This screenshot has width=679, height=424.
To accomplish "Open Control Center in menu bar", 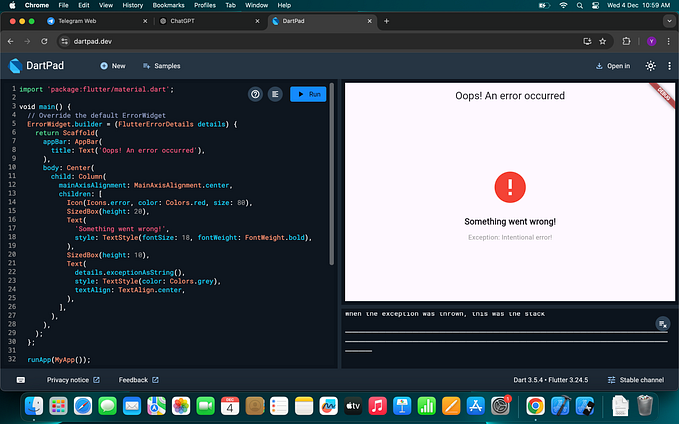I will pyautogui.click(x=595, y=5).
